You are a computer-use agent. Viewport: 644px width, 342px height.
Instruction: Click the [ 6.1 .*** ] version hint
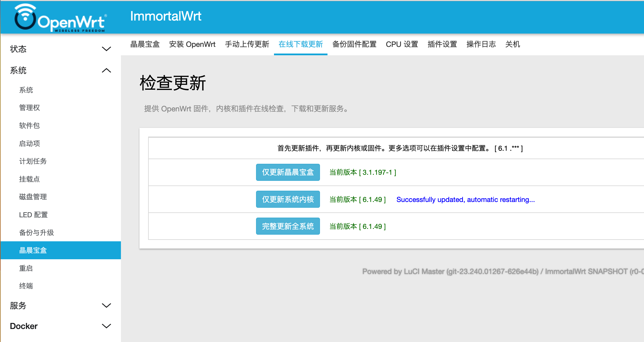tap(509, 148)
